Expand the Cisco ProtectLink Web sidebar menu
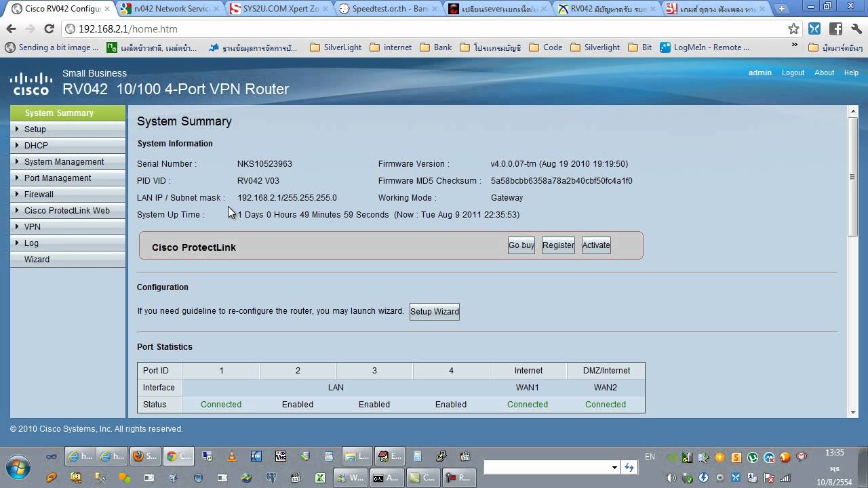868x488 pixels. tap(68, 210)
